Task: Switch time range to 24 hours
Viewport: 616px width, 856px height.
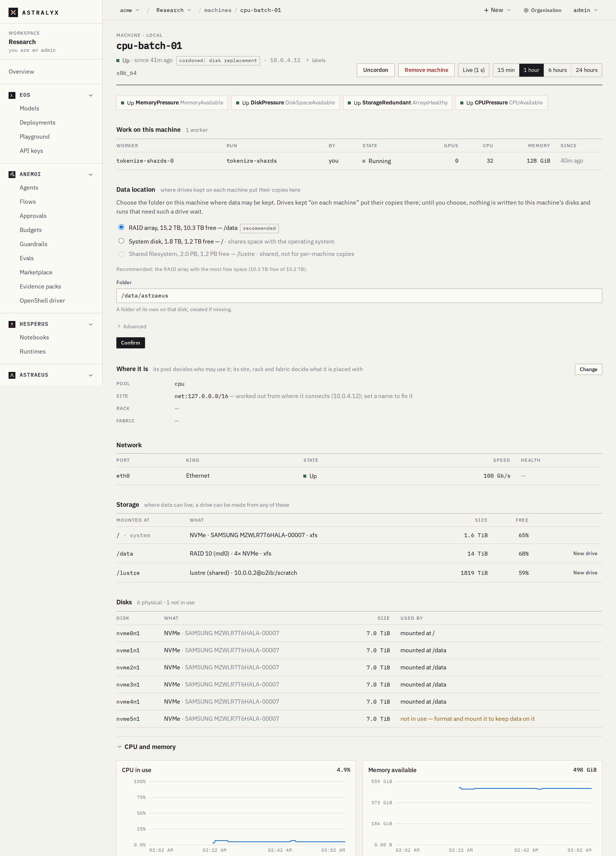Action: [x=586, y=70]
